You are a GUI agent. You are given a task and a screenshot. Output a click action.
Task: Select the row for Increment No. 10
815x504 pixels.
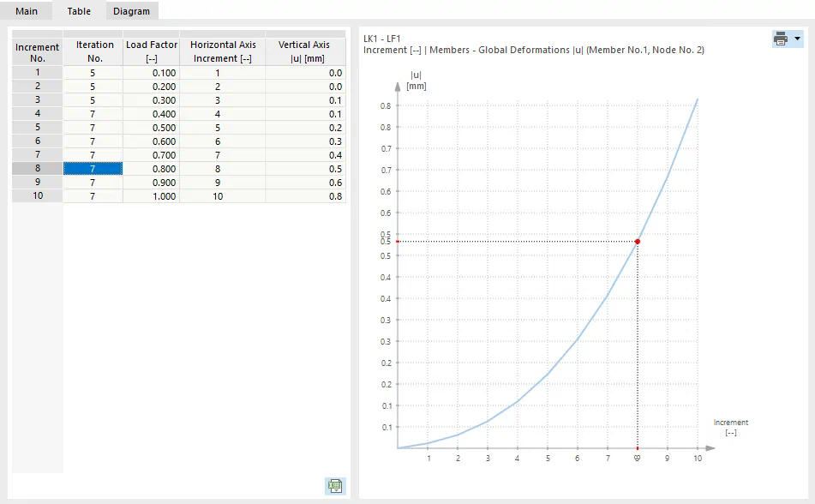pyautogui.click(x=36, y=195)
